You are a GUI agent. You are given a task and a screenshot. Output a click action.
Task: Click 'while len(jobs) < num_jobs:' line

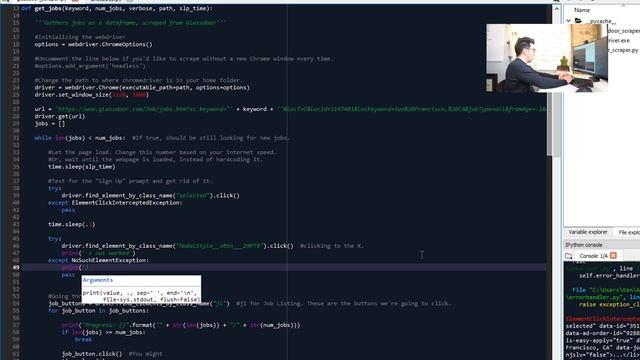pyautogui.click(x=80, y=138)
